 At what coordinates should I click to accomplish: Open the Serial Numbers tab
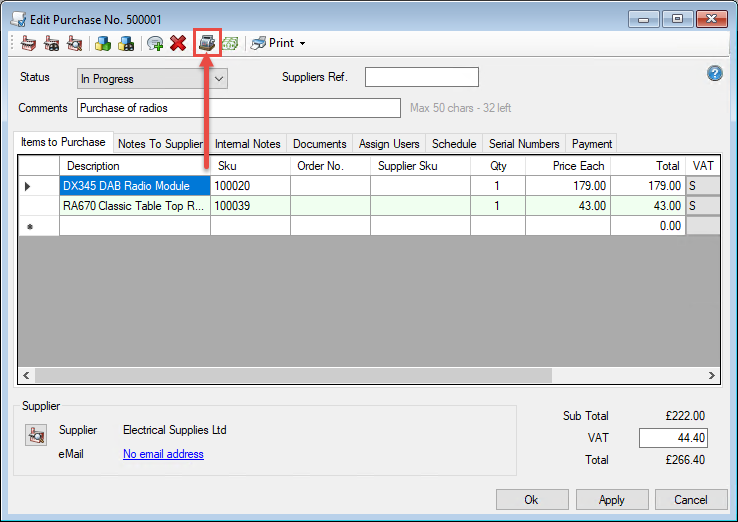(523, 144)
